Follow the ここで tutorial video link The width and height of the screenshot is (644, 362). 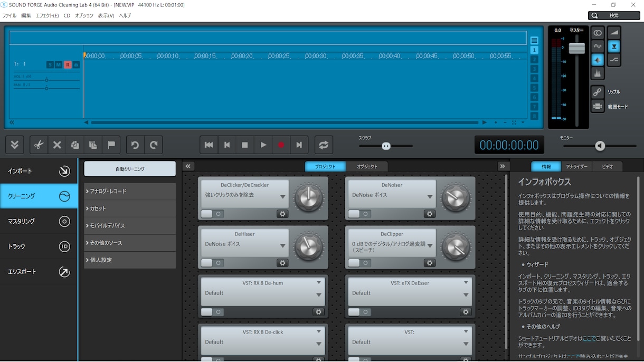[589, 338]
